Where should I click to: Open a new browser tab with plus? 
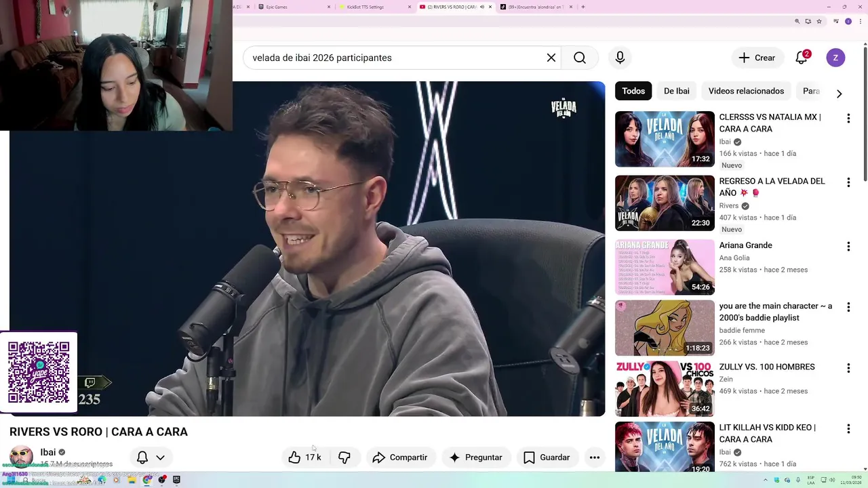[583, 7]
